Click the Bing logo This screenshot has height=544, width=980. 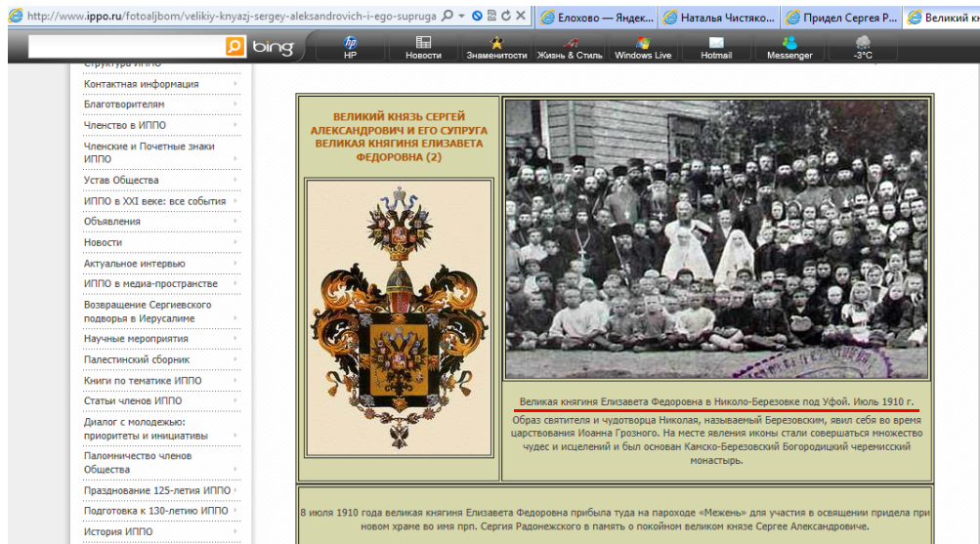pyautogui.click(x=274, y=47)
